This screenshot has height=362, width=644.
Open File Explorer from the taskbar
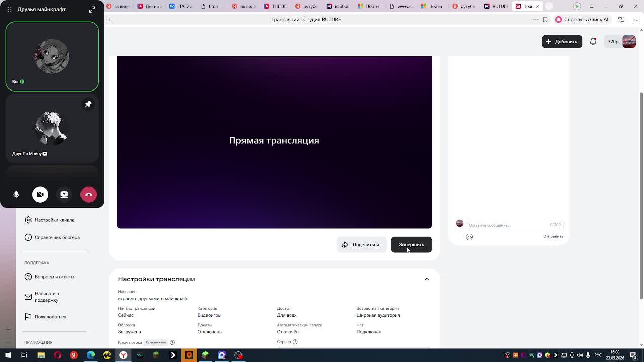41,355
